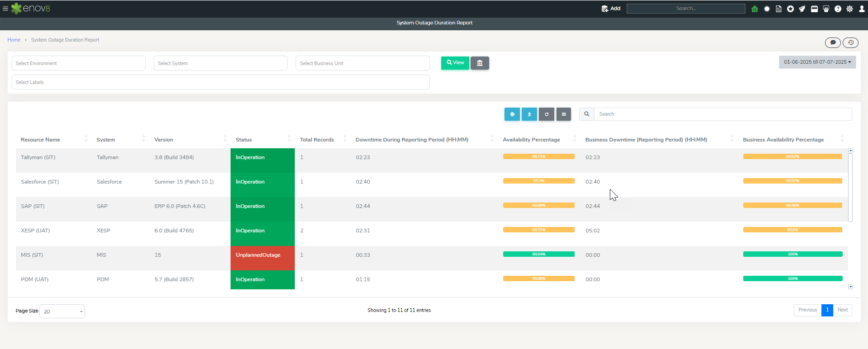The width and height of the screenshot is (868, 349).
Task: Open the Select System dropdown
Action: (x=221, y=63)
